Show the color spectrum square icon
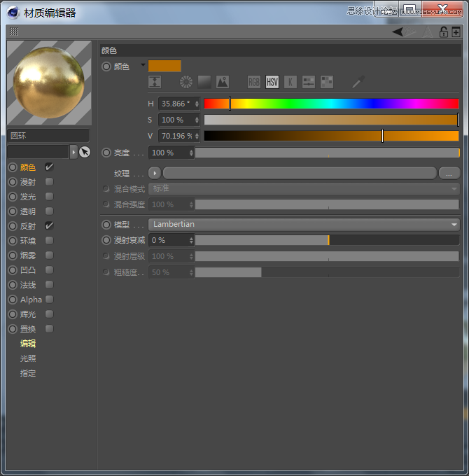Screen dimensions: 469x476 [x=204, y=82]
